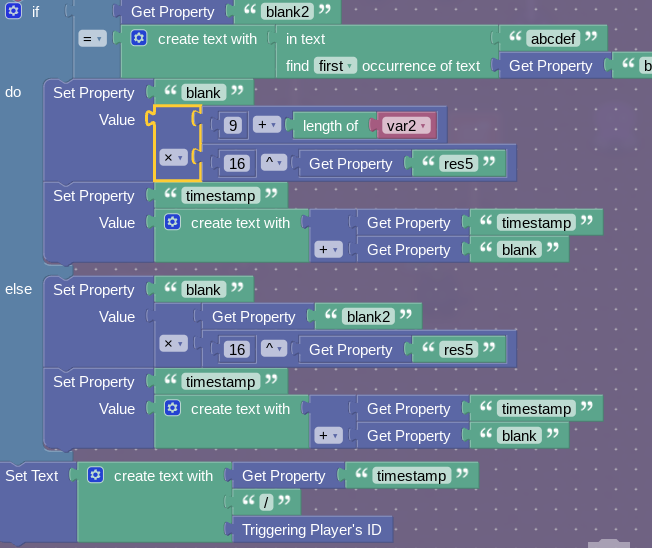Open plus dropdown in else create text block
The height and width of the screenshot is (548, 652).
[328, 436]
